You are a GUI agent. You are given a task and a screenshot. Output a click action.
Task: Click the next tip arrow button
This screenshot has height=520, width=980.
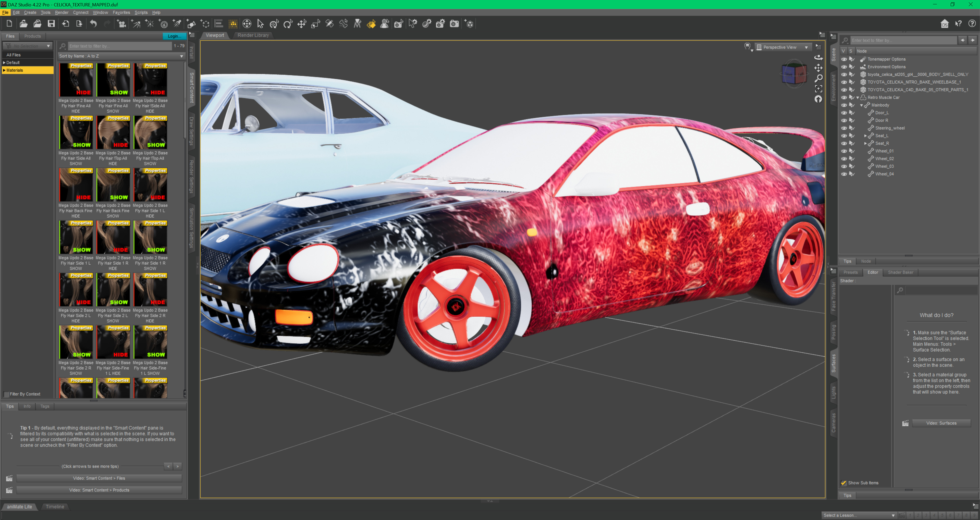[178, 466]
